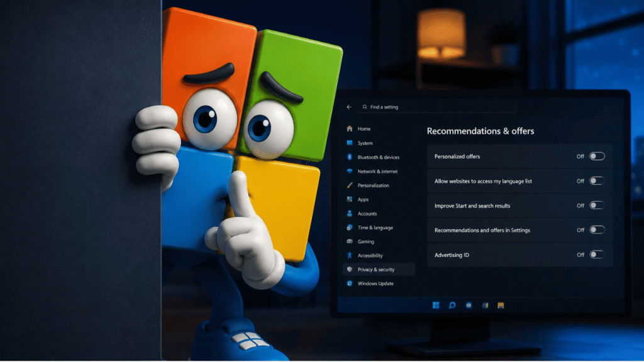The width and height of the screenshot is (644, 362).
Task: Open Windows Update label
Action: pos(375,283)
